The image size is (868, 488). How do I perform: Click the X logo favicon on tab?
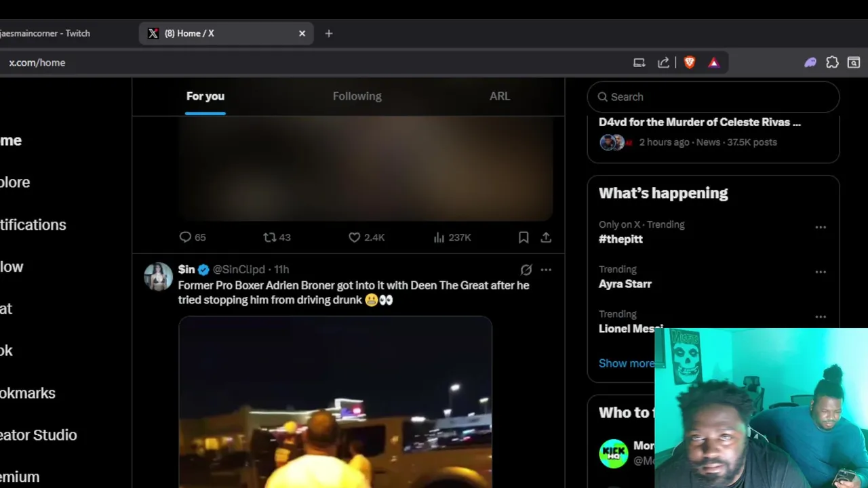(153, 33)
